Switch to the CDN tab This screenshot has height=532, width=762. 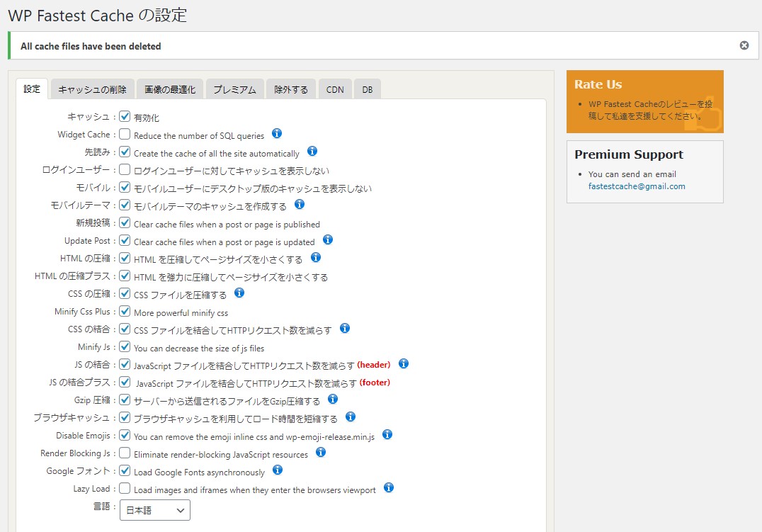tap(335, 89)
